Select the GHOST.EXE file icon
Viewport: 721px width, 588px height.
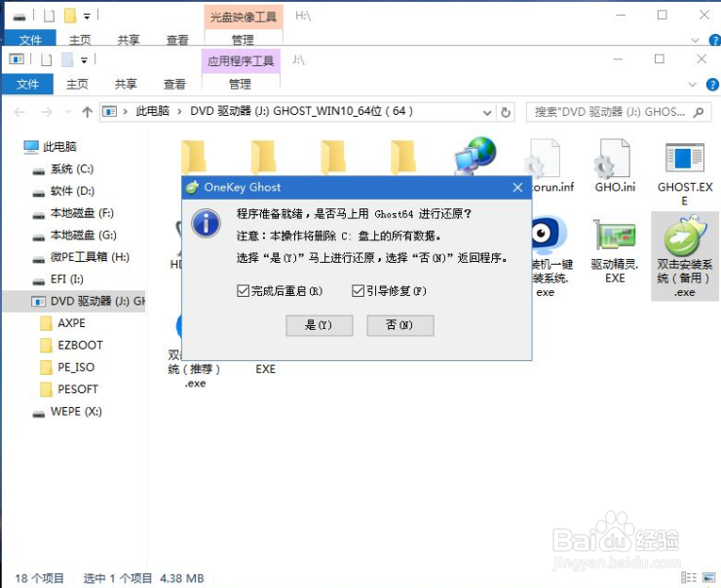point(685,173)
